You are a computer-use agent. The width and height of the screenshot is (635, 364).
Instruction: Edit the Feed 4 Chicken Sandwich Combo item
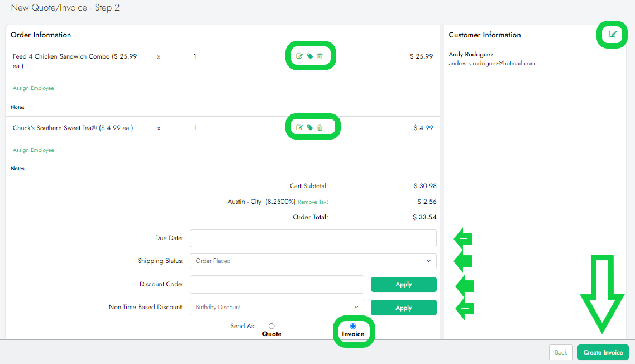pyautogui.click(x=299, y=56)
